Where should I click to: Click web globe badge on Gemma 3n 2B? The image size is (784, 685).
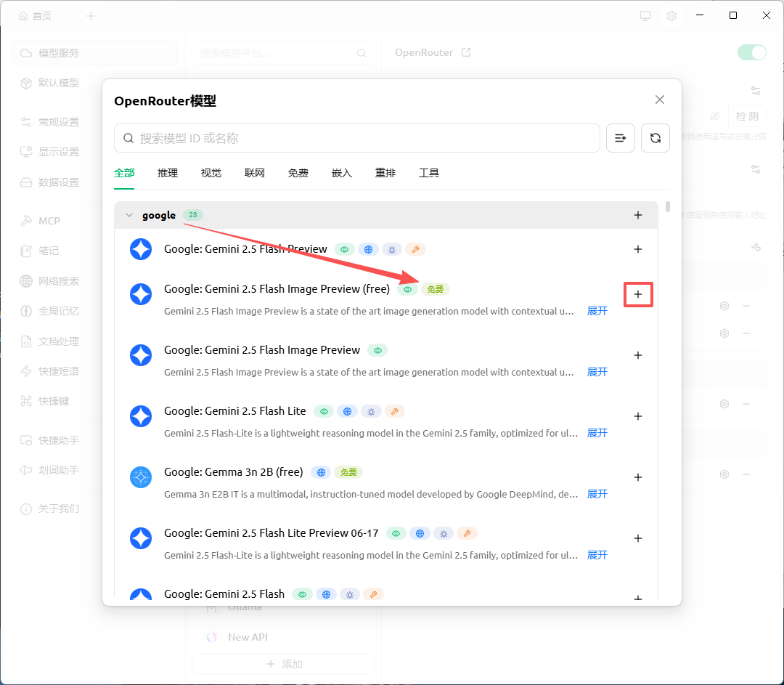click(321, 472)
